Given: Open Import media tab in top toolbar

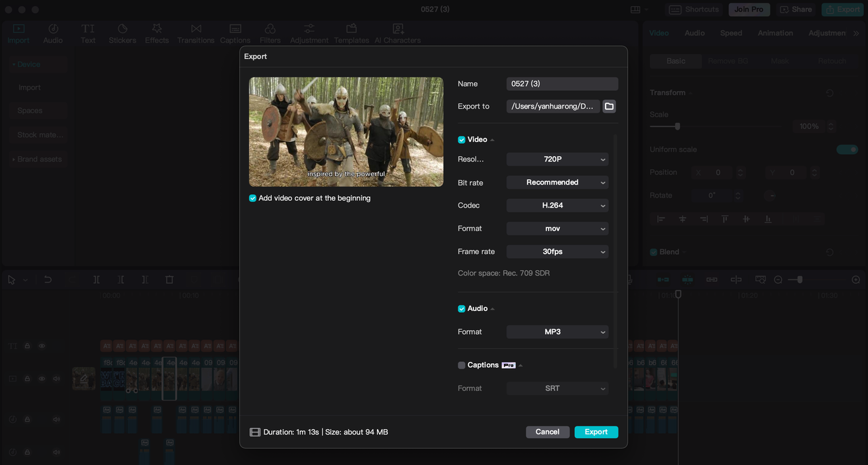Looking at the screenshot, I should point(18,33).
